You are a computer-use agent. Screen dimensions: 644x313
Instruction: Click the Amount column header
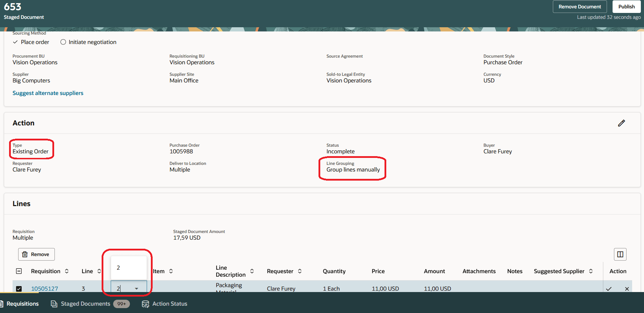tap(434, 271)
